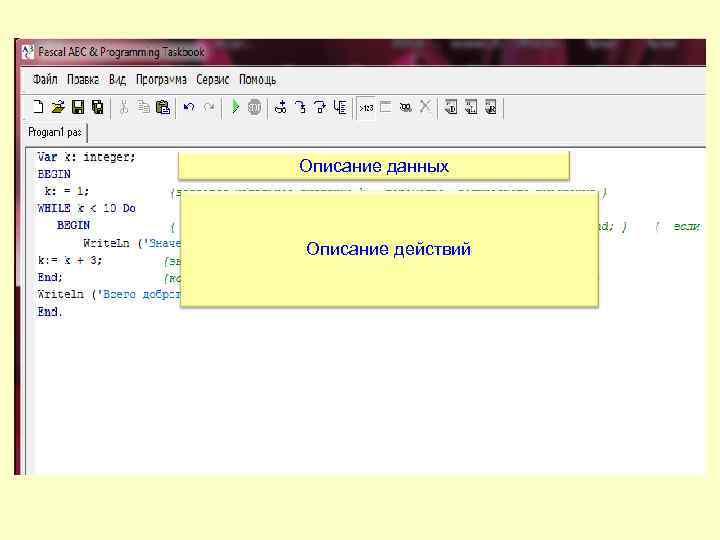Stop program execution with the stop icon
720x540 pixels.
point(254,107)
